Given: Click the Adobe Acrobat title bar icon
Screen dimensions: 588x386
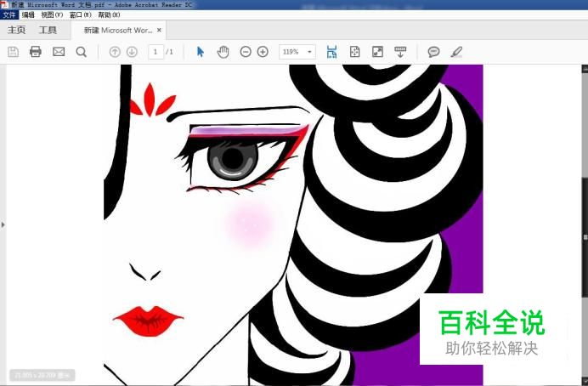Looking at the screenshot, I should click(x=4, y=4).
